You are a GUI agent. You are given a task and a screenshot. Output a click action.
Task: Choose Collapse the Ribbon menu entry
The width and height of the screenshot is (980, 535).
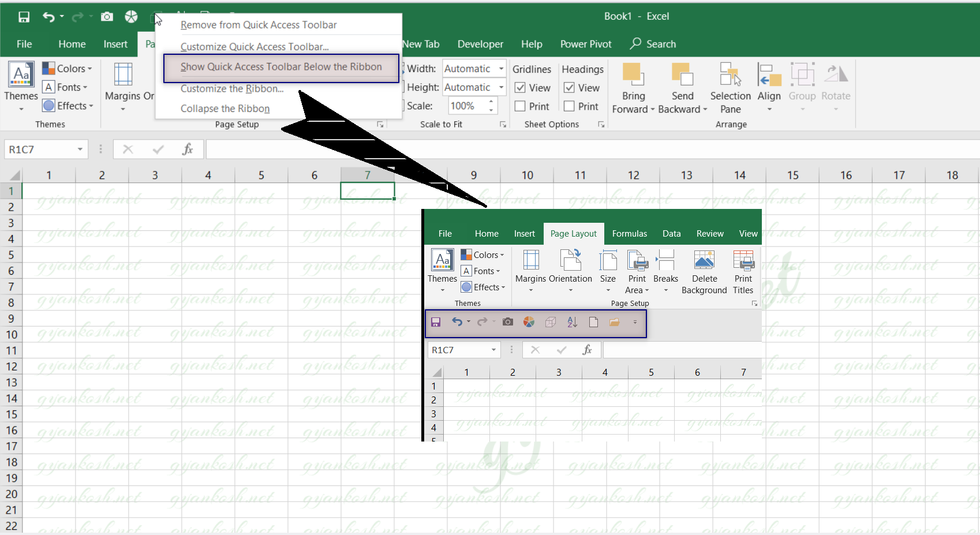[225, 109]
